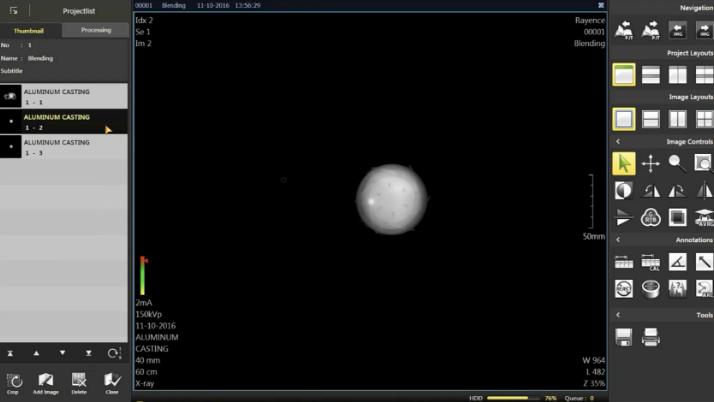Rotate image clockwise
Screen dimensions: 714x402
pyautogui.click(x=678, y=190)
